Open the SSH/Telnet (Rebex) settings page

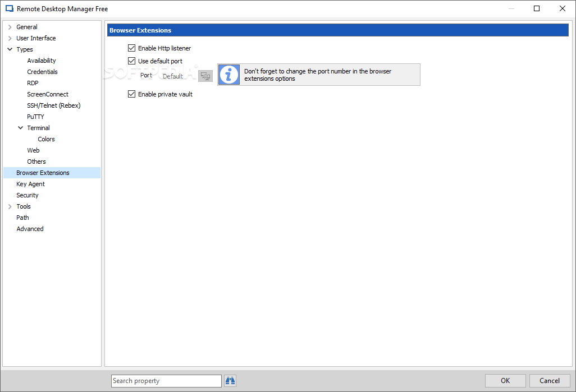[x=54, y=105]
